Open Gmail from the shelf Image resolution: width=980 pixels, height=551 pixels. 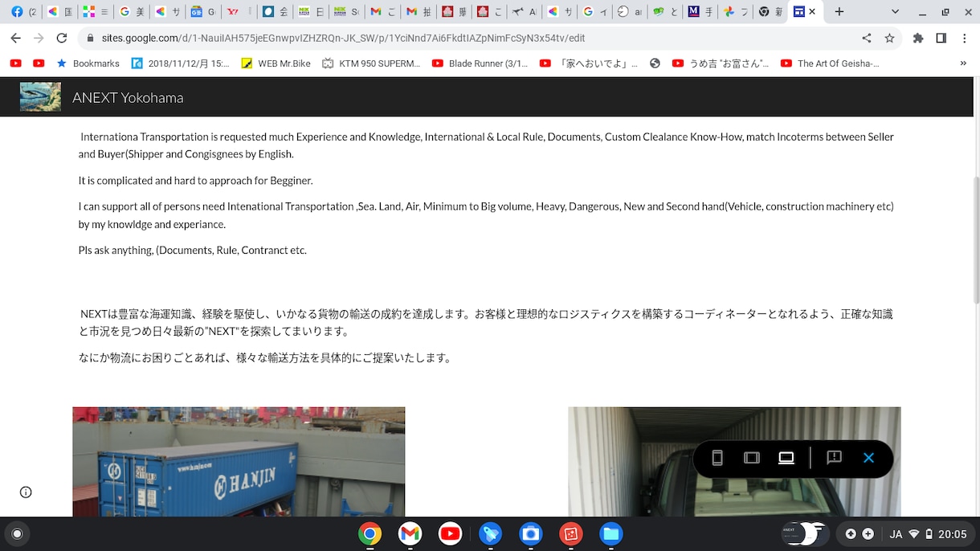pyautogui.click(x=410, y=534)
